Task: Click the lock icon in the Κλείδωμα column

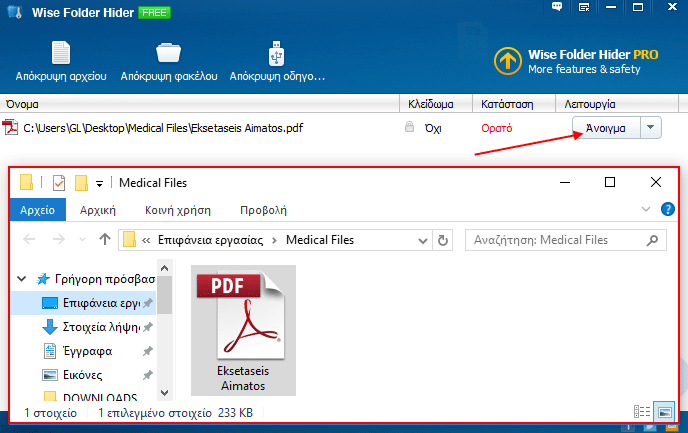Action: tap(408, 128)
